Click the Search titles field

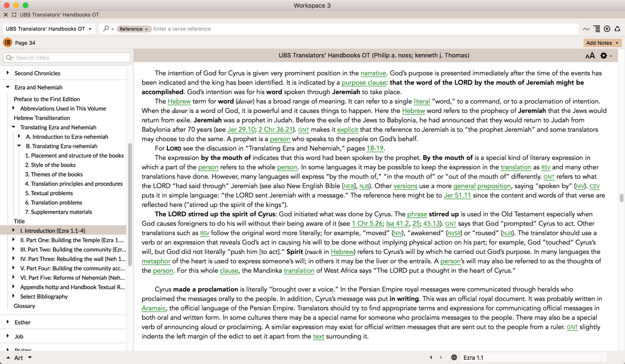pyautogui.click(x=67, y=58)
